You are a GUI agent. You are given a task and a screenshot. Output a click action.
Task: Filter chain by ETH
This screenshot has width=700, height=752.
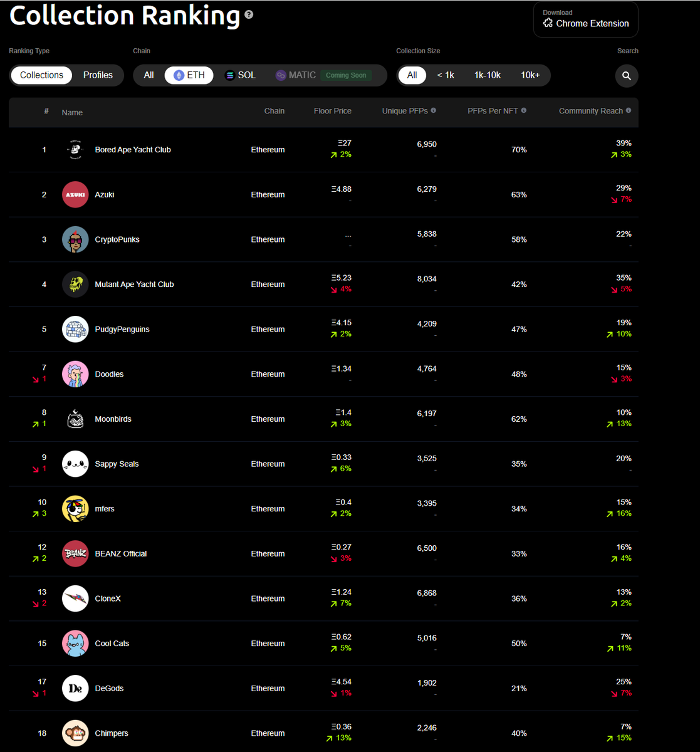point(189,75)
